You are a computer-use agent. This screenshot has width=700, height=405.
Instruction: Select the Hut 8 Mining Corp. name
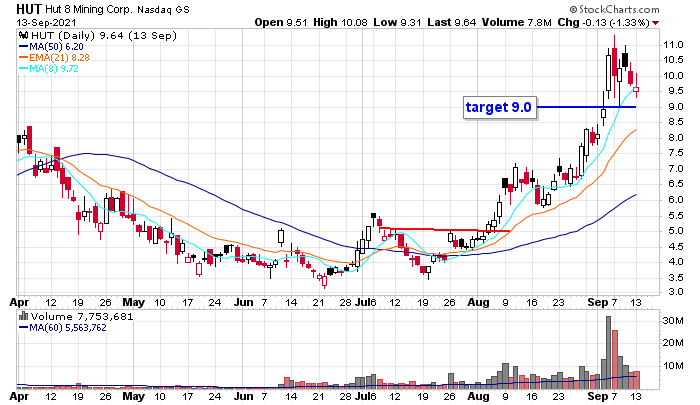[x=89, y=9]
